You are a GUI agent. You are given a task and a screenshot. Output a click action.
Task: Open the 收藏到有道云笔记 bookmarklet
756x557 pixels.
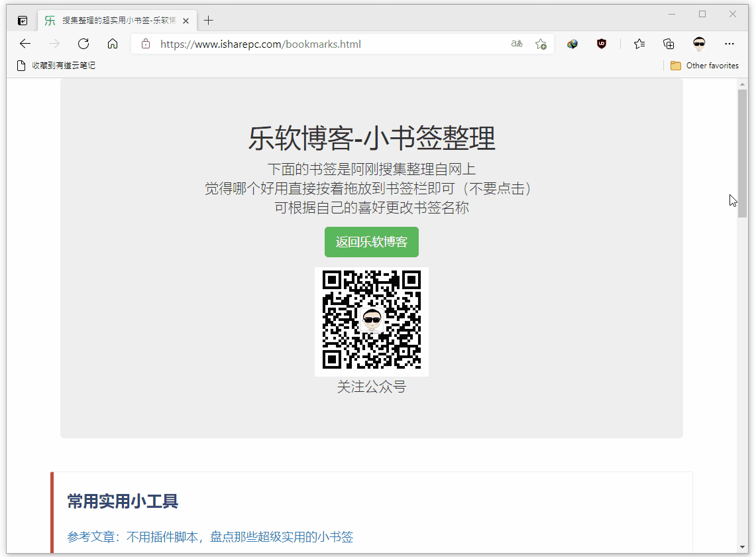(x=56, y=65)
